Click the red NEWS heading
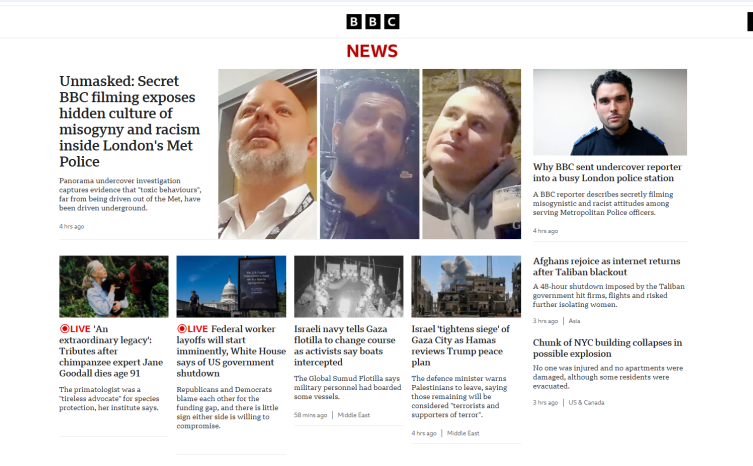Viewport: 753px width, 466px height. 372,51
